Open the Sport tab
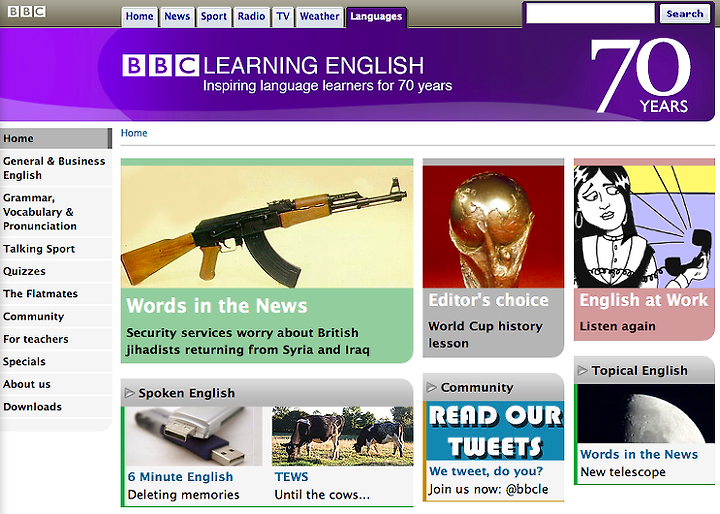 coord(214,17)
